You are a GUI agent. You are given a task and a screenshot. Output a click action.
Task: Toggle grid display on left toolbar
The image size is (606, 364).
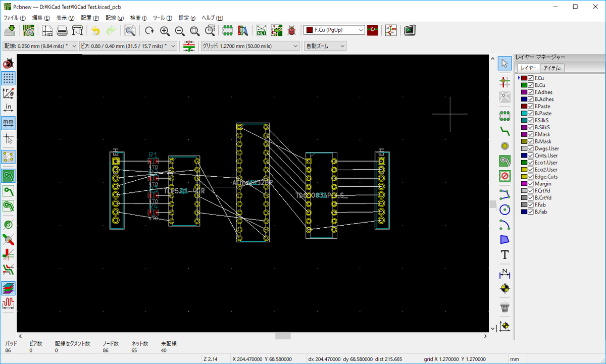(x=9, y=78)
